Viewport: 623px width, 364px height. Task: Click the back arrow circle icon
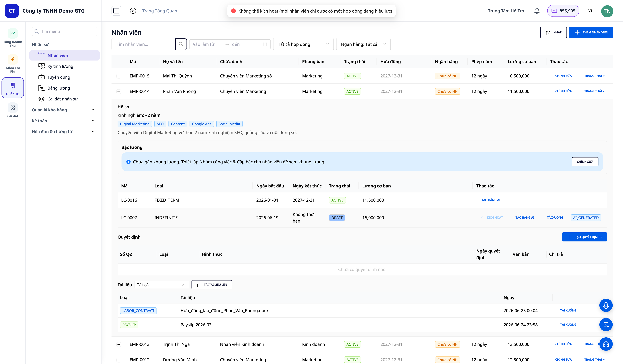133,11
